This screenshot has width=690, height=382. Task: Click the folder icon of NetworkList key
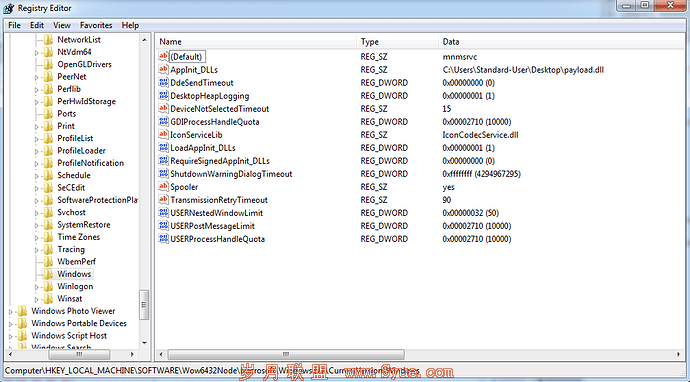48,40
